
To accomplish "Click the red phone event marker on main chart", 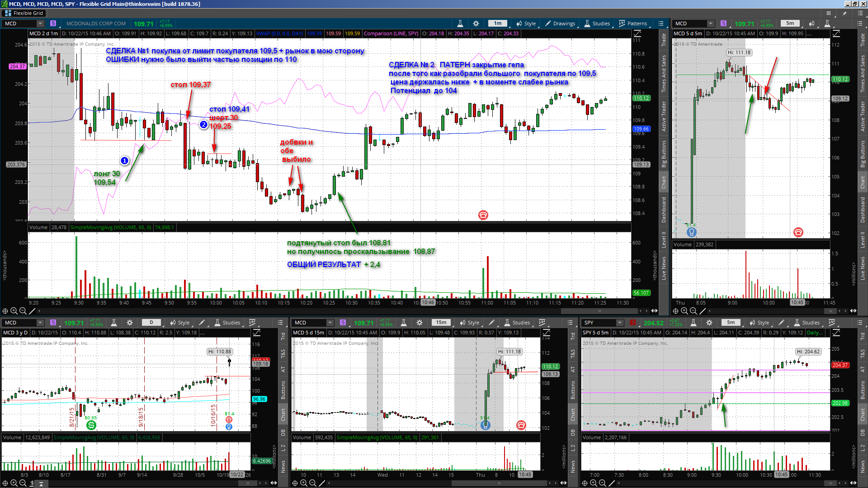I will 483,215.
